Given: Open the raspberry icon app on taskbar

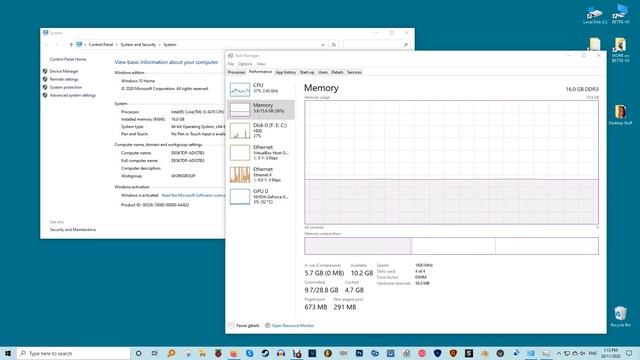Looking at the screenshot, I should pos(218,353).
